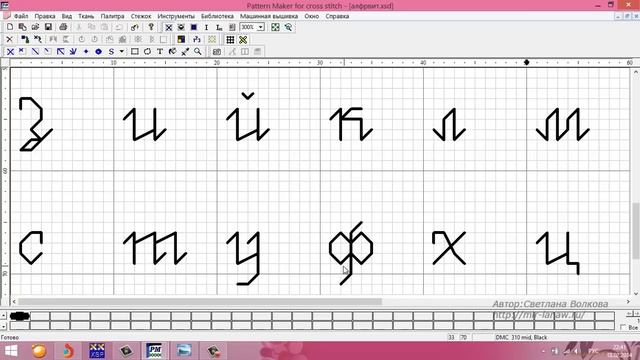The height and width of the screenshot is (360, 640).
Task: Click the X delete icon in second toolbar
Action: click(x=10, y=40)
